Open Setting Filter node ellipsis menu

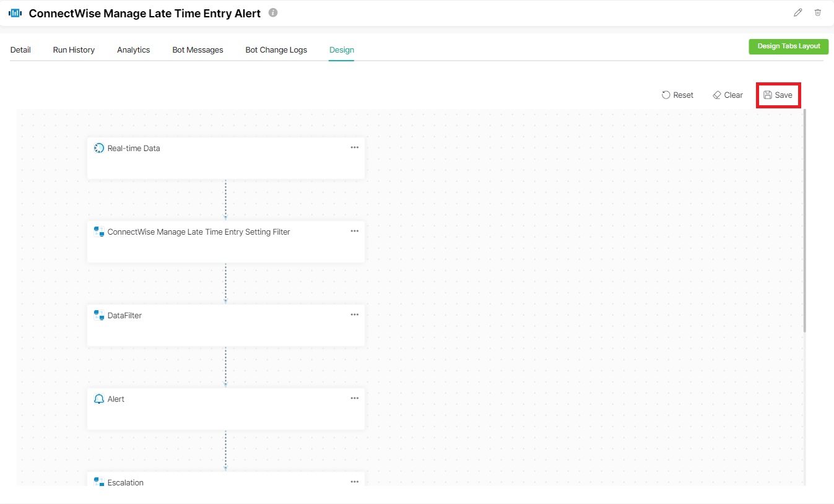354,231
